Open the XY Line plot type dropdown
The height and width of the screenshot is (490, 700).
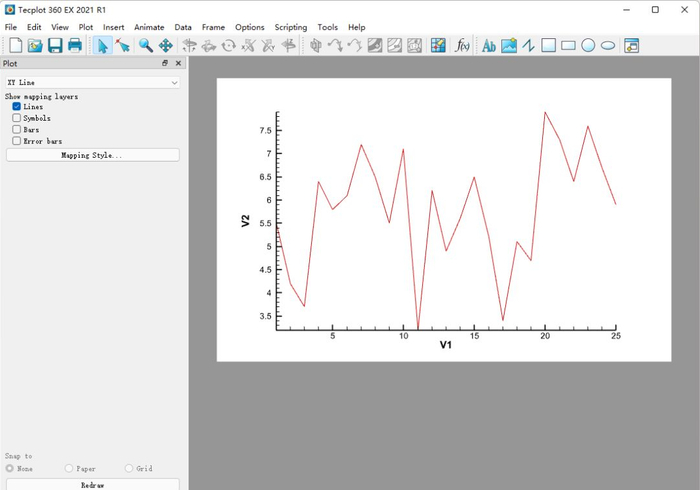(92, 83)
